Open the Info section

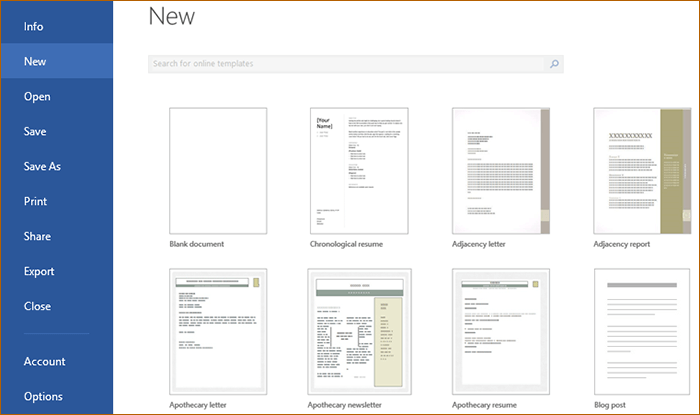pyautogui.click(x=34, y=26)
